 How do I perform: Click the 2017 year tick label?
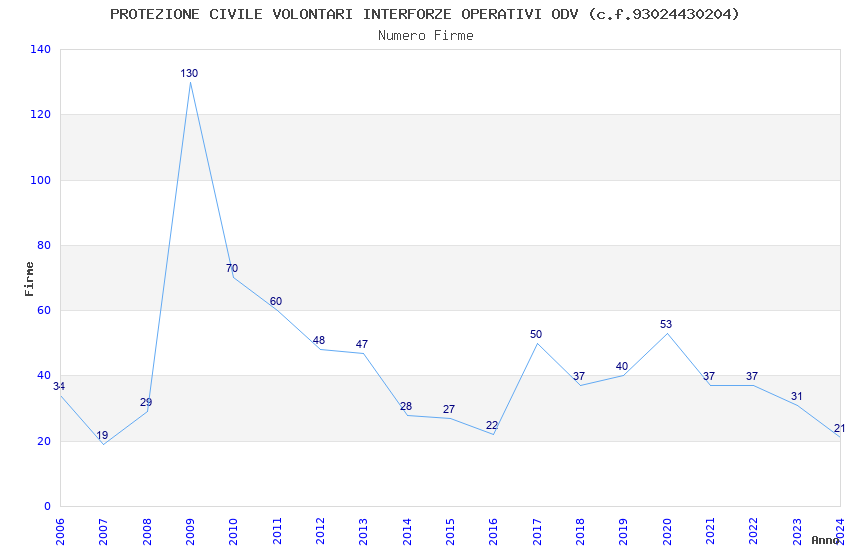537,531
